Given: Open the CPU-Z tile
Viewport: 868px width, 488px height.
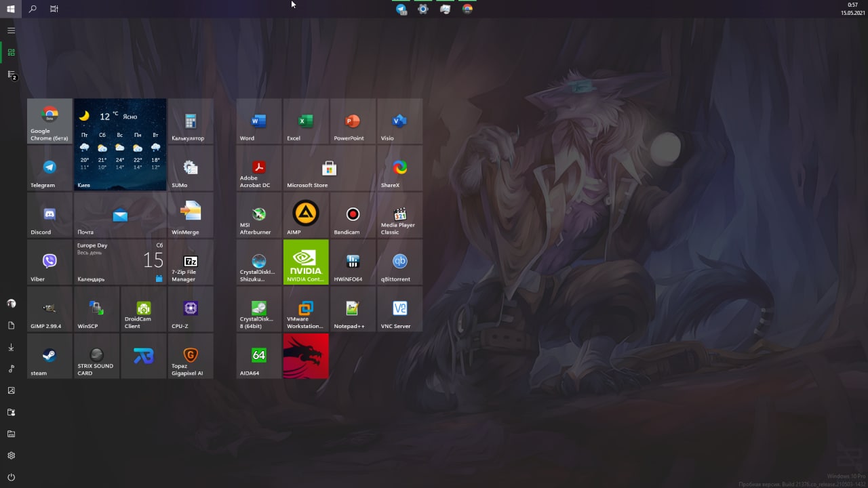Looking at the screenshot, I should point(191,308).
